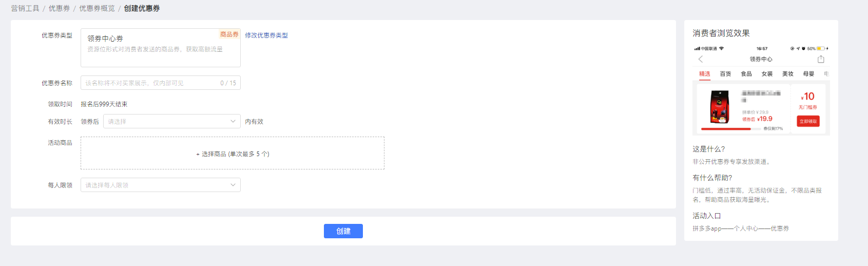Open the 女装 tab in preview
868x266 pixels.
tap(767, 74)
